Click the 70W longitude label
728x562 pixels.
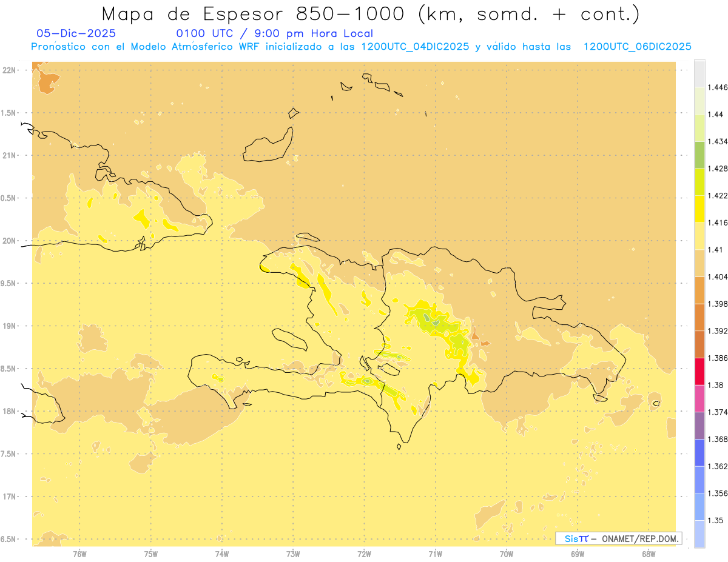(507, 554)
